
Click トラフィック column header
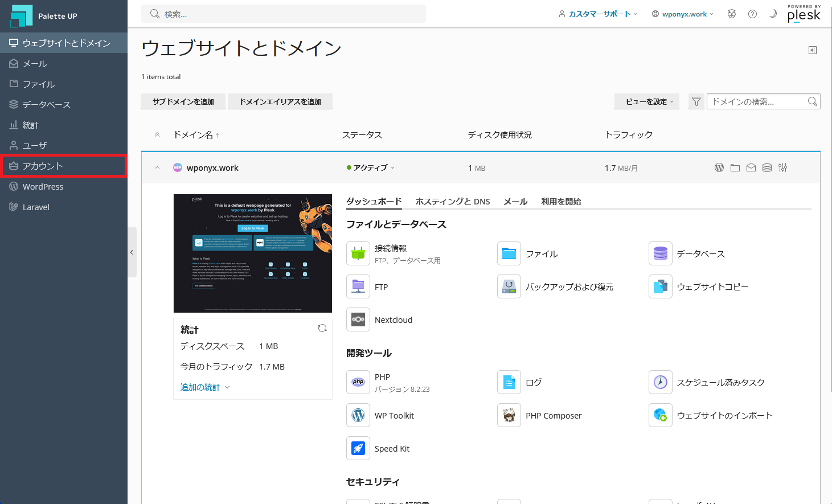coord(629,134)
